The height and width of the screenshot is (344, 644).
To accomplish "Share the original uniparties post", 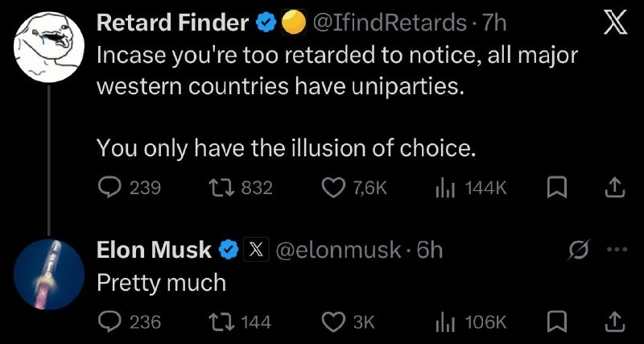I will pyautogui.click(x=614, y=188).
